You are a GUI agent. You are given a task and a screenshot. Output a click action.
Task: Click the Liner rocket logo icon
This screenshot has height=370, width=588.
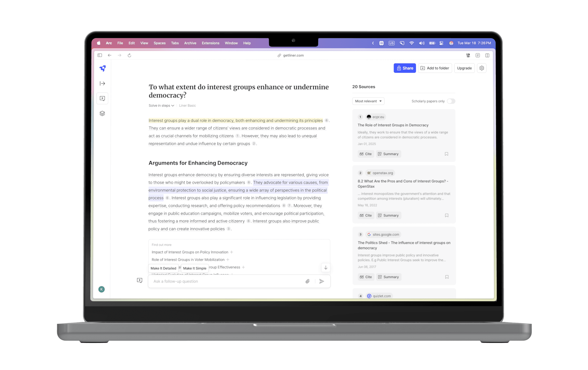click(x=103, y=68)
